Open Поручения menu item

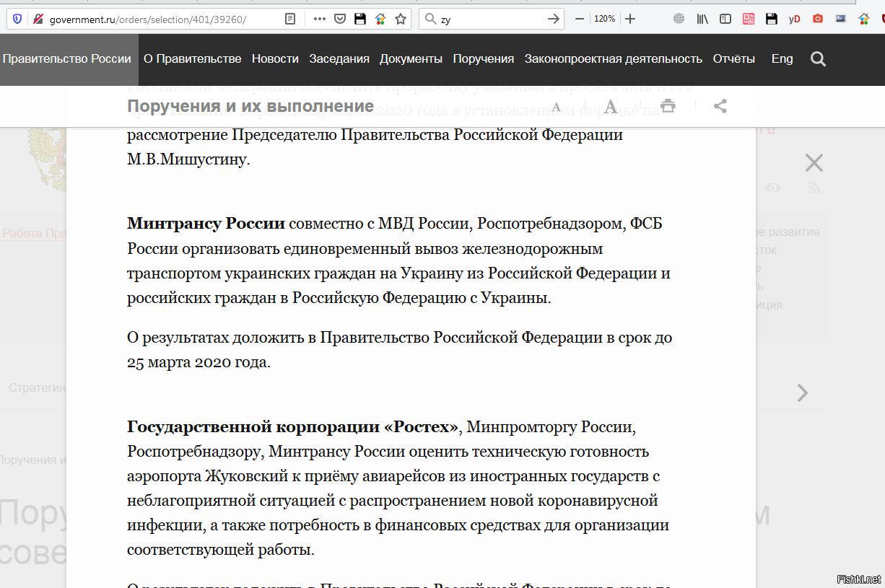pos(484,59)
